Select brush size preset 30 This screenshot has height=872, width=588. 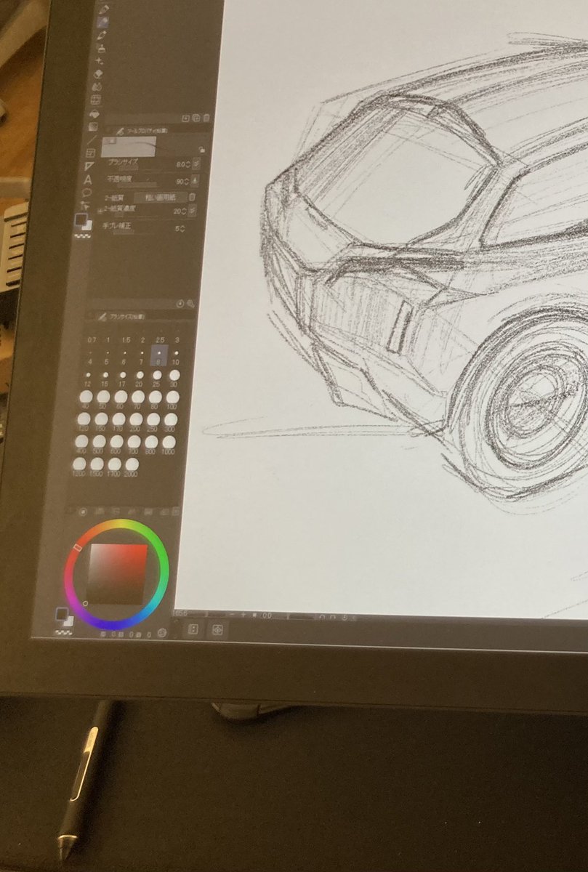pos(175,378)
